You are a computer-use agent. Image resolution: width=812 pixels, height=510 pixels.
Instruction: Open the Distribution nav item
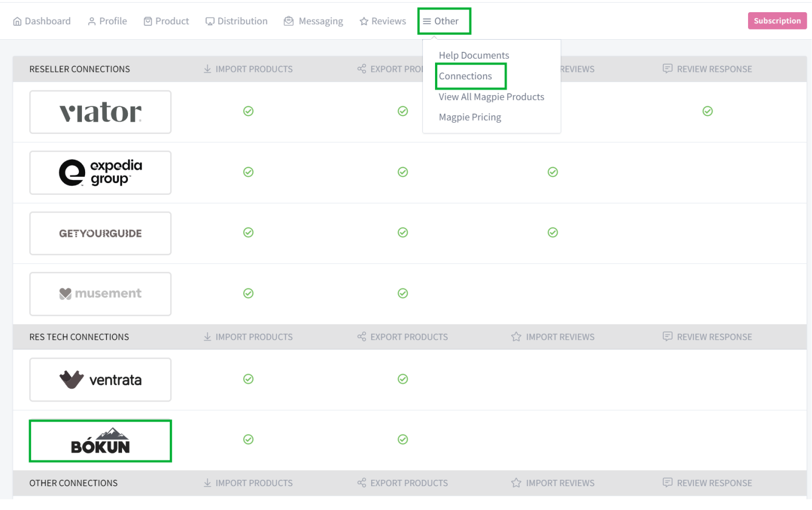pos(236,21)
